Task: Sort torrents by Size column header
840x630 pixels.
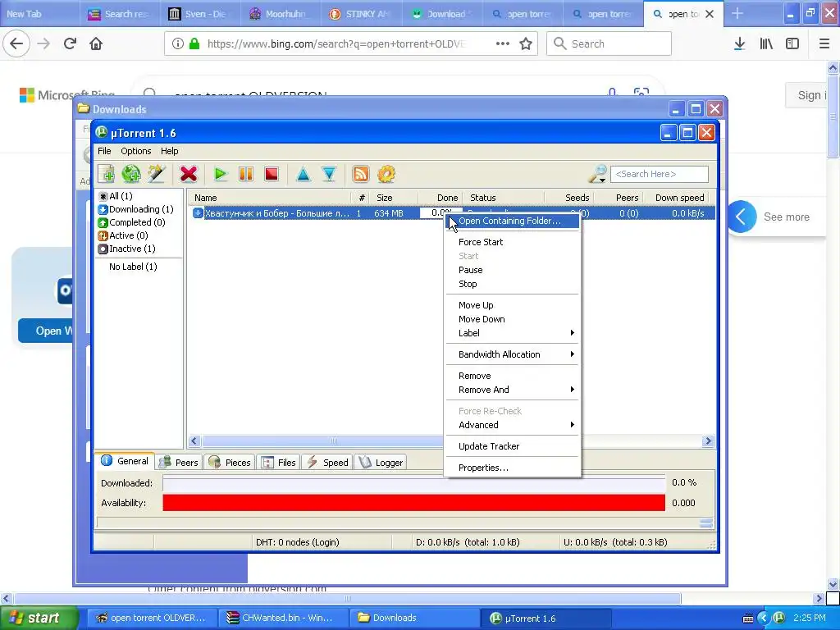Action: (395, 198)
